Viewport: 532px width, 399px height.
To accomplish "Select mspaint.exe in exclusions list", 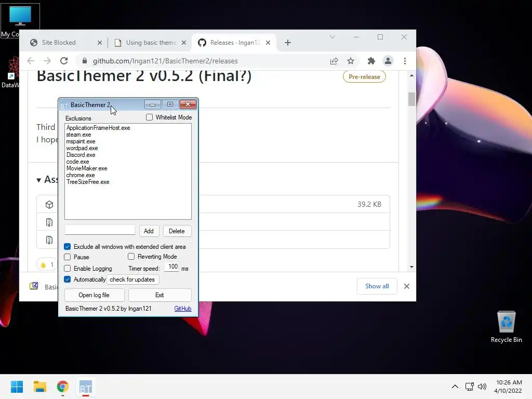I will (81, 141).
